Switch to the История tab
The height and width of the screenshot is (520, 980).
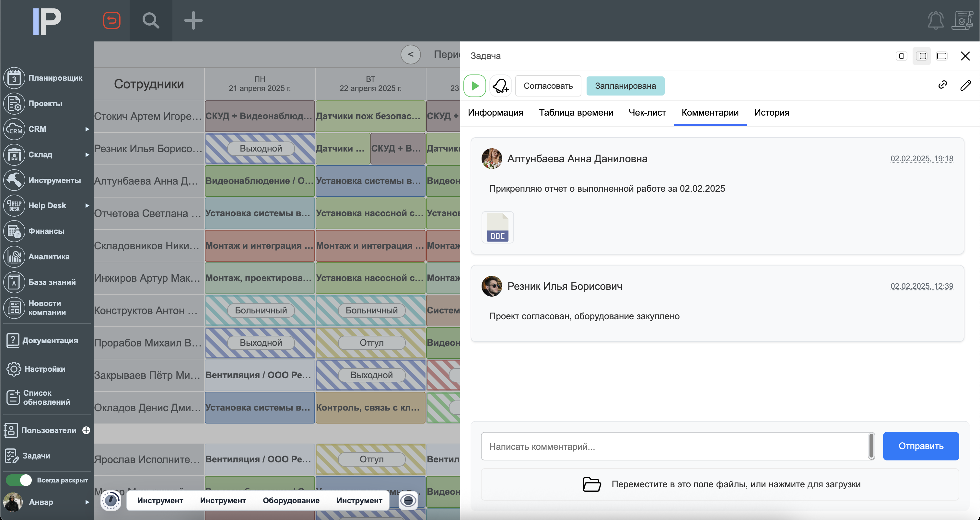point(771,112)
